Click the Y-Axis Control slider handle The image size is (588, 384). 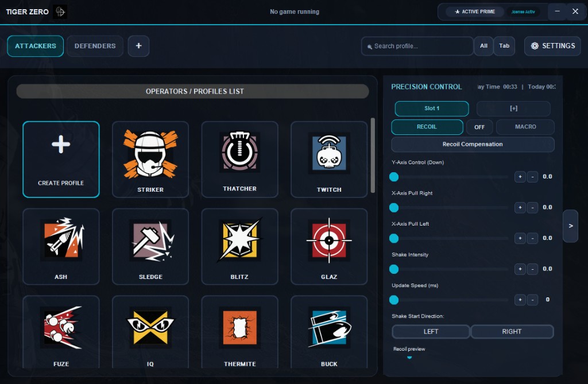coord(394,177)
